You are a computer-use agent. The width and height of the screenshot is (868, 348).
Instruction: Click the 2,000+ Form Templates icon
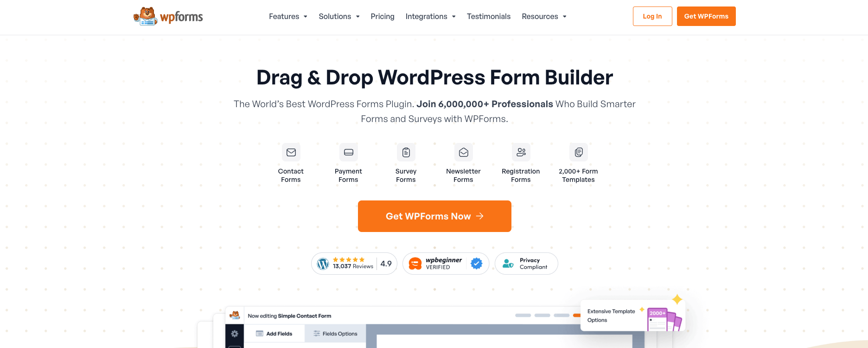click(579, 152)
